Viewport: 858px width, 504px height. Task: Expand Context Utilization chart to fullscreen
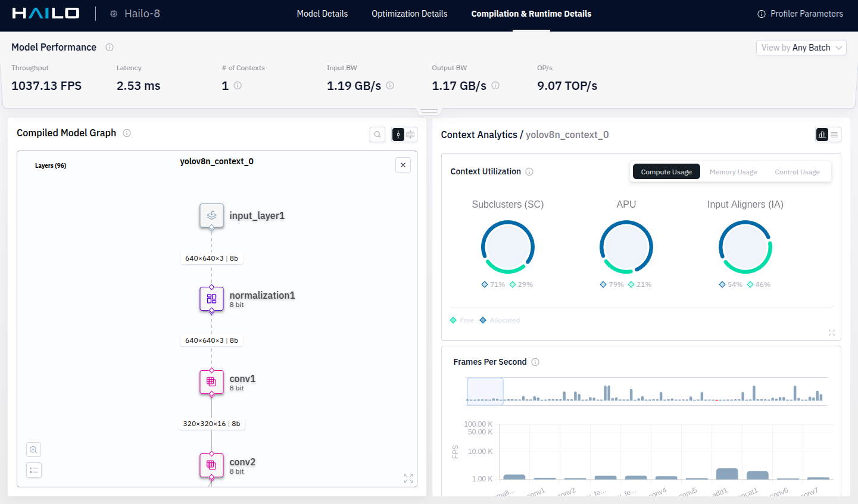click(x=832, y=333)
